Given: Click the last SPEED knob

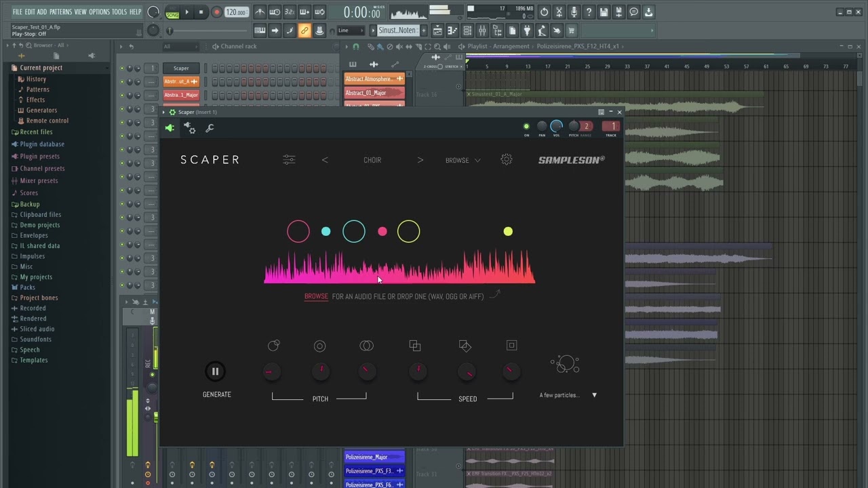Looking at the screenshot, I should (x=511, y=371).
